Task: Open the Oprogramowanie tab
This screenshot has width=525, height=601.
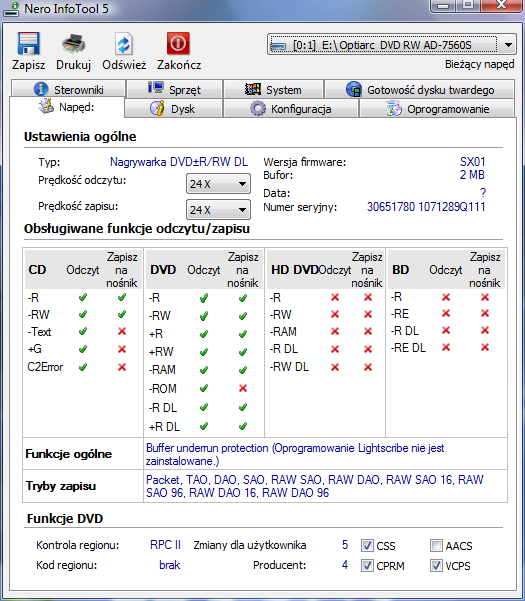Action: (x=437, y=108)
